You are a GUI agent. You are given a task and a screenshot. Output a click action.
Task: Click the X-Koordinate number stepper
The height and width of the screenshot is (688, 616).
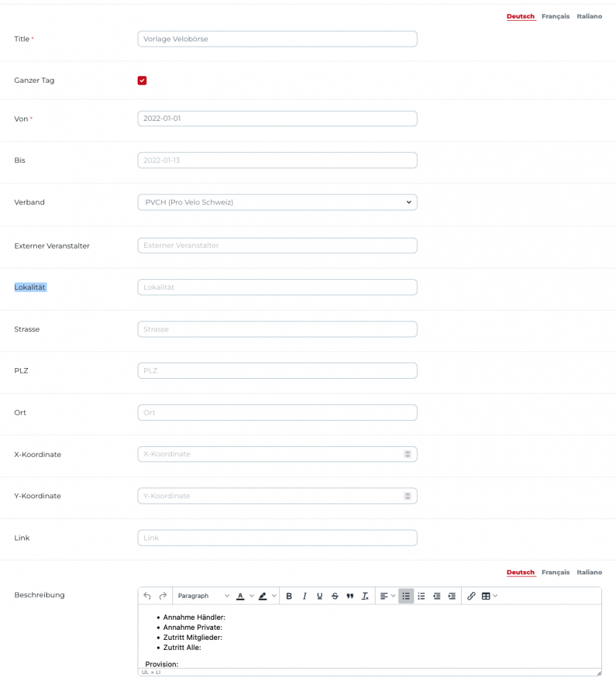[x=407, y=454]
